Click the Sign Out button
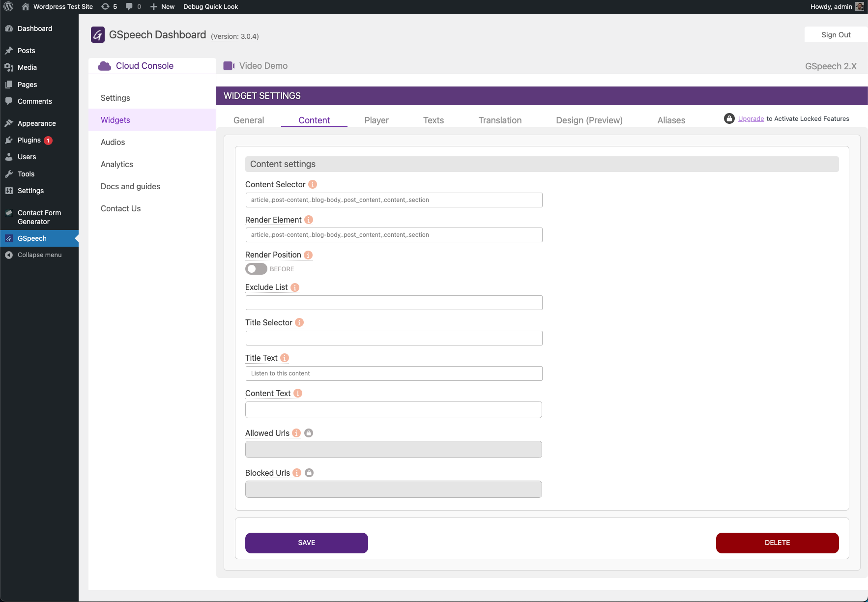Screen dimensions: 868x602 pyautogui.click(x=836, y=35)
